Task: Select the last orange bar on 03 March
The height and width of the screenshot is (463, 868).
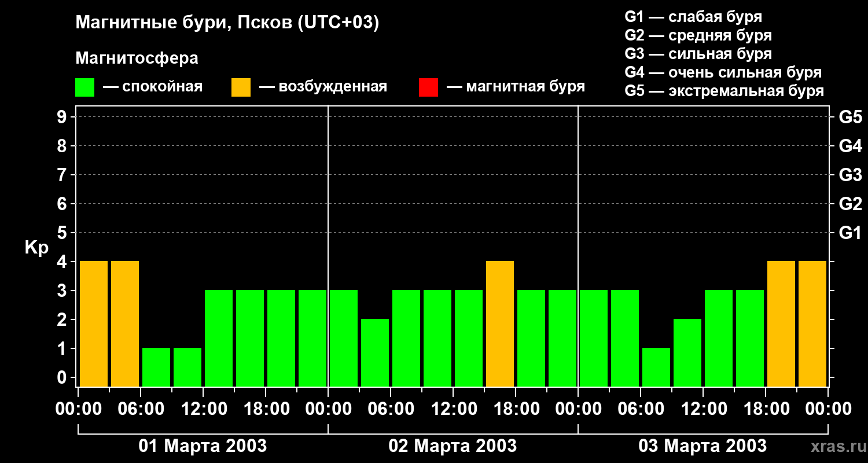Action: (x=812, y=324)
